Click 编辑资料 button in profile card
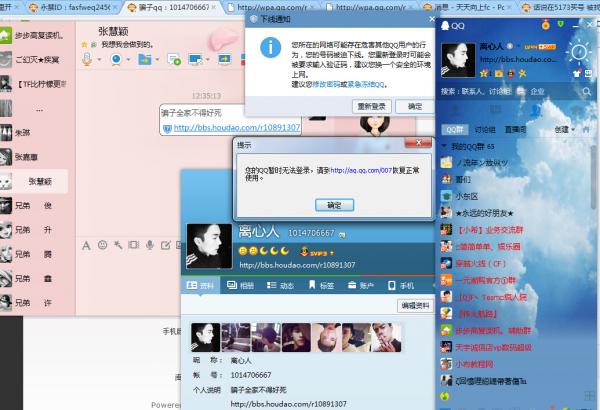600x410 pixels. (415, 305)
